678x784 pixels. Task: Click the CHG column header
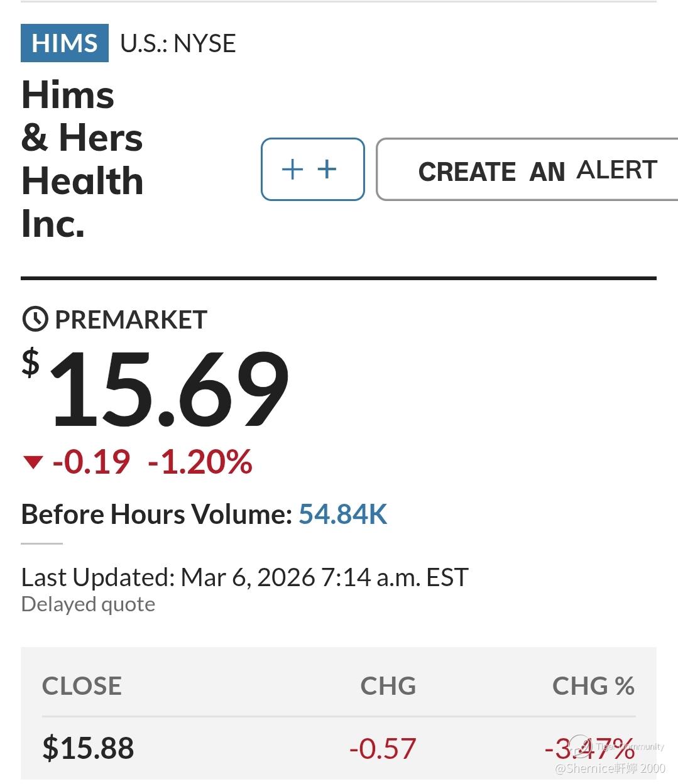pos(388,685)
